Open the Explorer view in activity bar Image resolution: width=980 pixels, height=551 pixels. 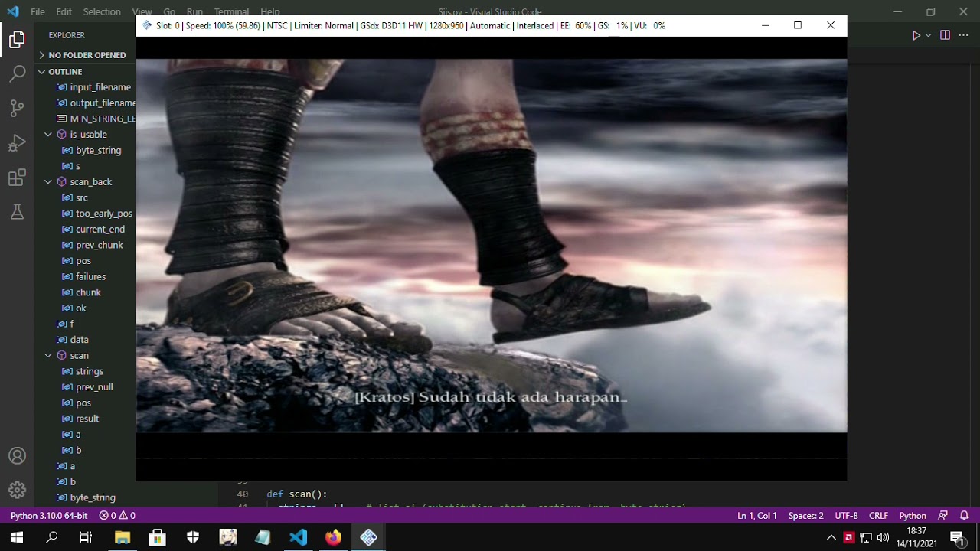[17, 39]
